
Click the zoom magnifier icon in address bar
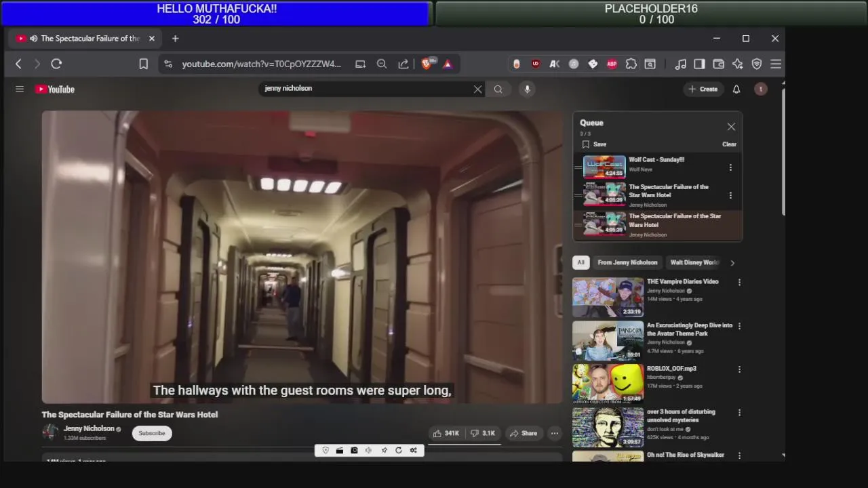(382, 64)
